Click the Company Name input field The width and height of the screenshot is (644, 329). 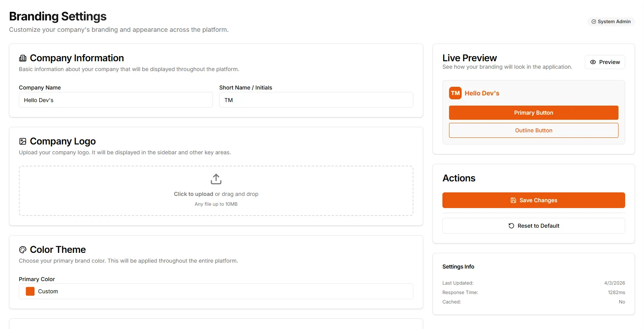(116, 100)
